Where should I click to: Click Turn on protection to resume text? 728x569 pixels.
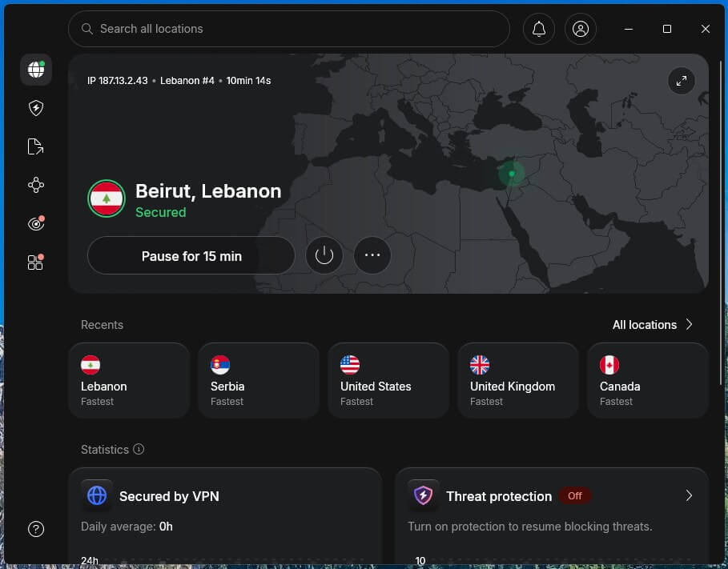[529, 527]
